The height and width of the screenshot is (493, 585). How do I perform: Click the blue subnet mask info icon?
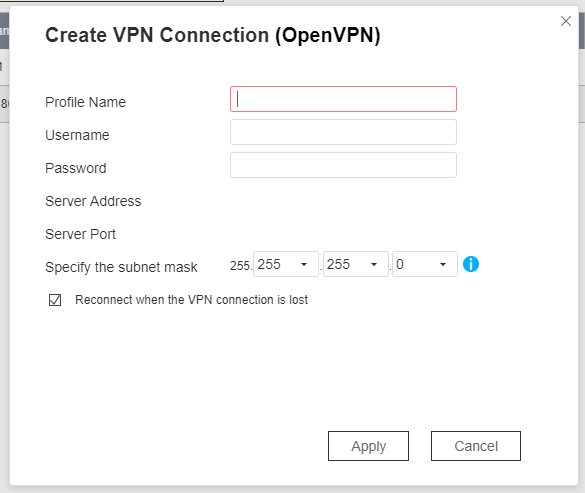coord(470,264)
